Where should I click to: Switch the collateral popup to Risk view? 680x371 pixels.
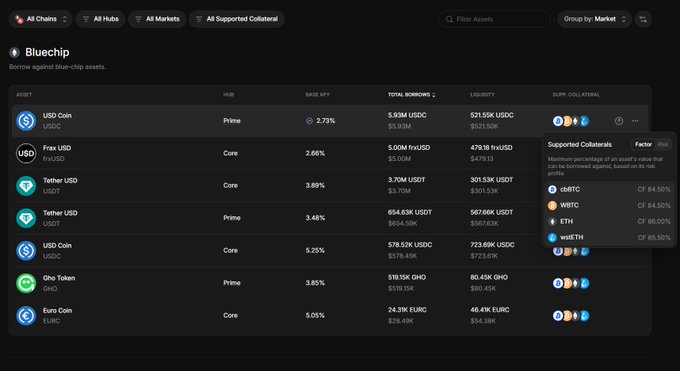pyautogui.click(x=663, y=144)
